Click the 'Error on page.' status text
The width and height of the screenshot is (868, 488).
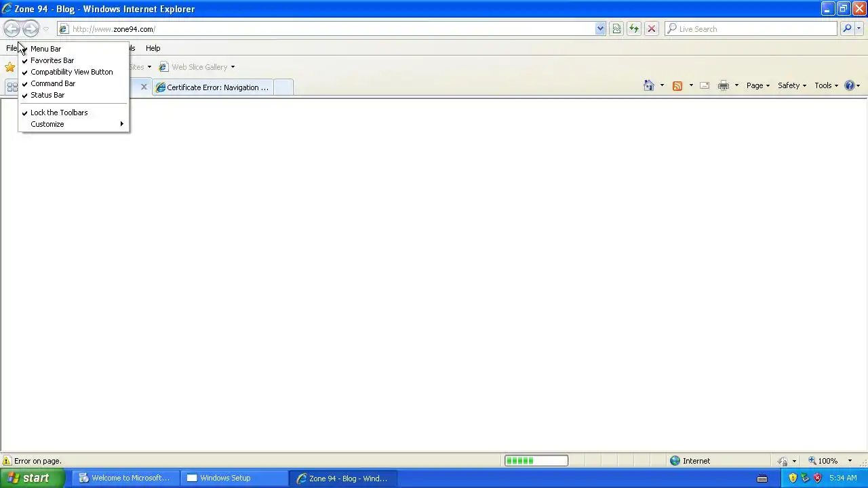pos(37,461)
